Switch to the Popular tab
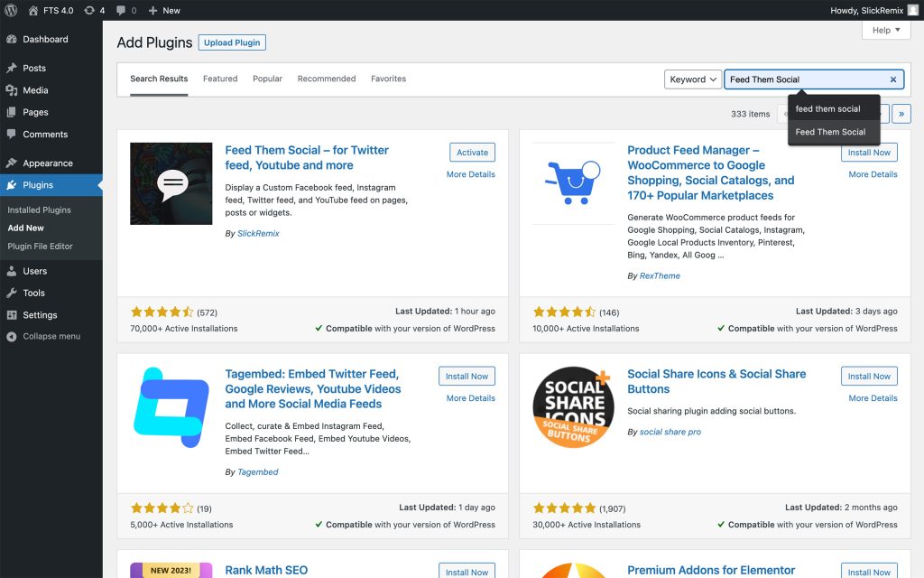Viewport: 924px width, 578px height. 267,79
